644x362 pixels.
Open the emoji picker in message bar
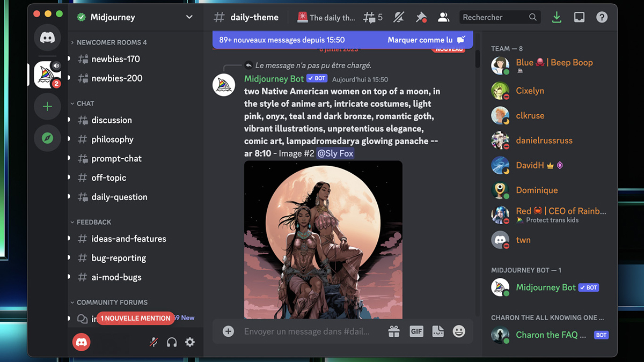click(459, 331)
